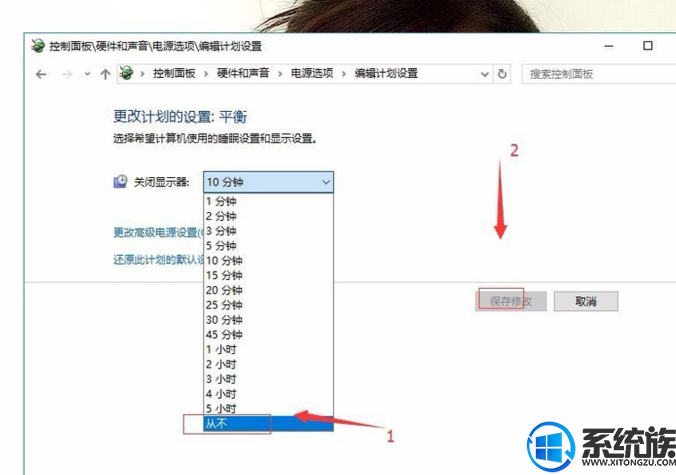Pick 4 小时 option
The width and height of the screenshot is (676, 475).
(x=268, y=394)
